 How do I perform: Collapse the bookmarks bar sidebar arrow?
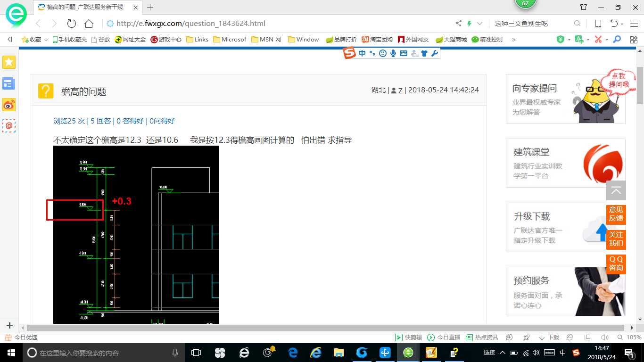pyautogui.click(x=10, y=40)
